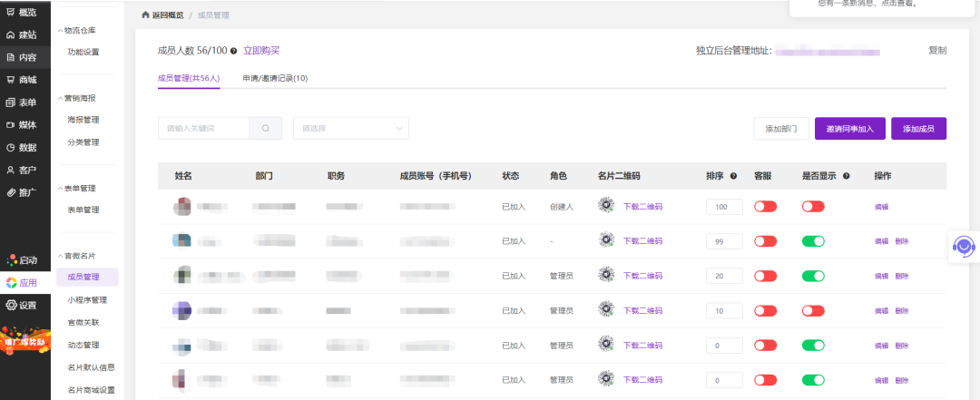The width and height of the screenshot is (980, 400).
Task: Select 小程序管理 in the side menu
Action: pyautogui.click(x=87, y=299)
